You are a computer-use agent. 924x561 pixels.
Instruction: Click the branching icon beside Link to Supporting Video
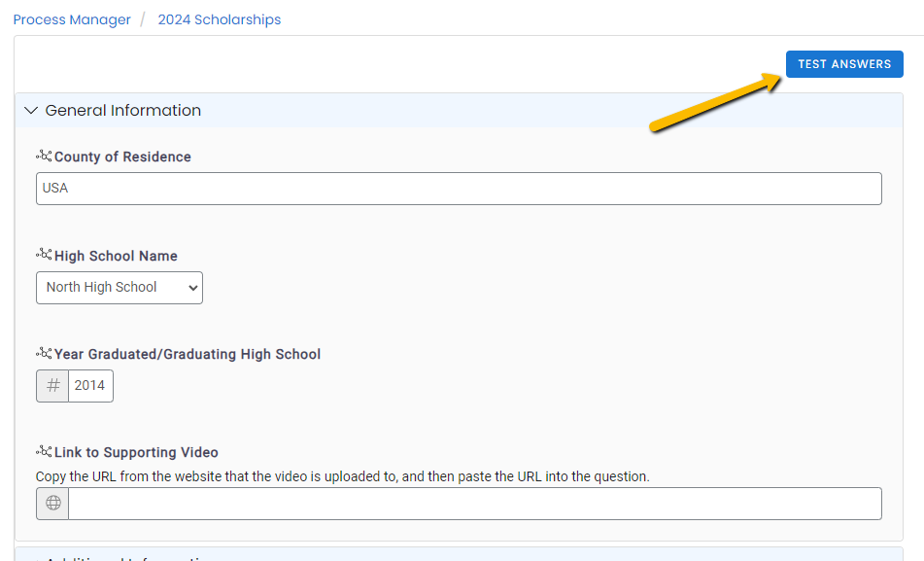tap(44, 451)
